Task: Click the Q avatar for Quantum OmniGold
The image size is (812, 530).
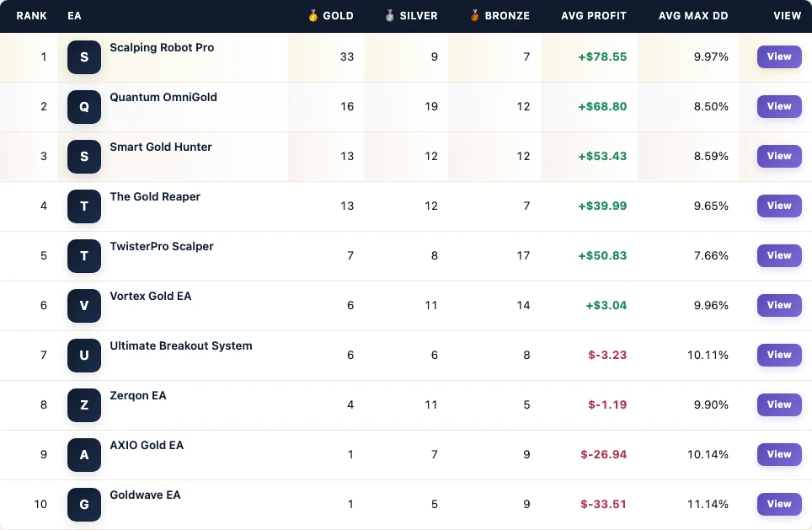Action: (x=84, y=107)
